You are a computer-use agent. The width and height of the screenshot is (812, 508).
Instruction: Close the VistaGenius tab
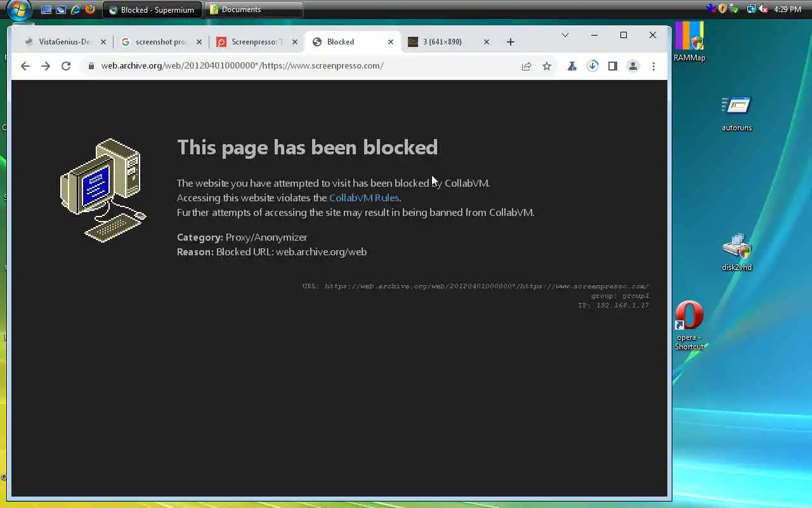pyautogui.click(x=103, y=42)
